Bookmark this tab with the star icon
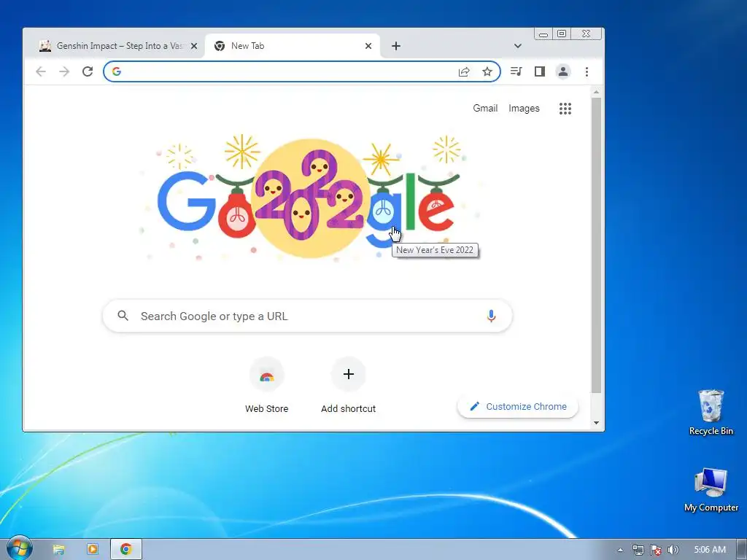The image size is (747, 560). click(487, 71)
